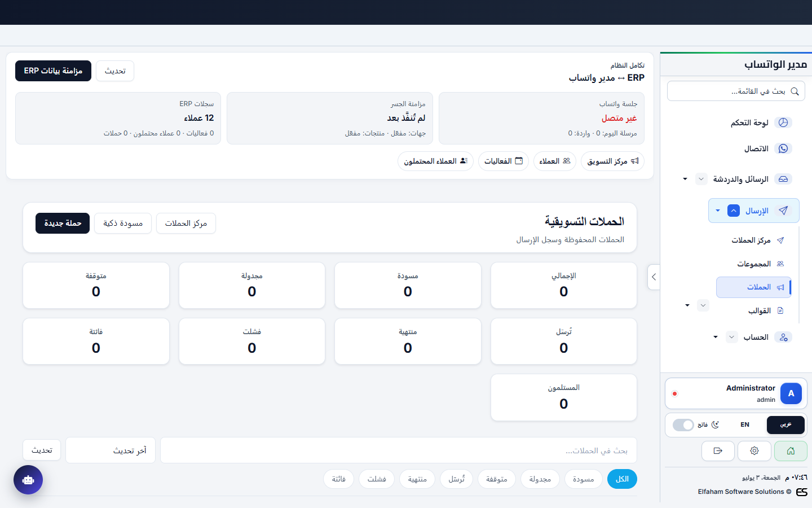Viewport: 812px width, 508px height.
Task: Filter campaigns by فشلت chip
Action: [x=377, y=479]
